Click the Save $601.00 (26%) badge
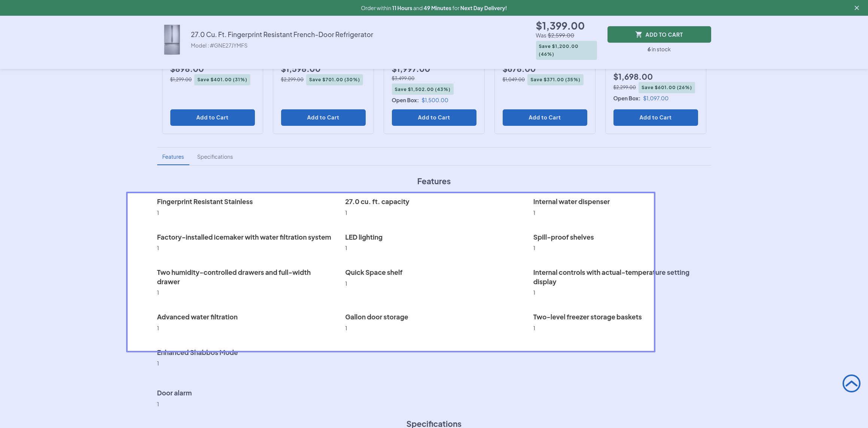 666,88
